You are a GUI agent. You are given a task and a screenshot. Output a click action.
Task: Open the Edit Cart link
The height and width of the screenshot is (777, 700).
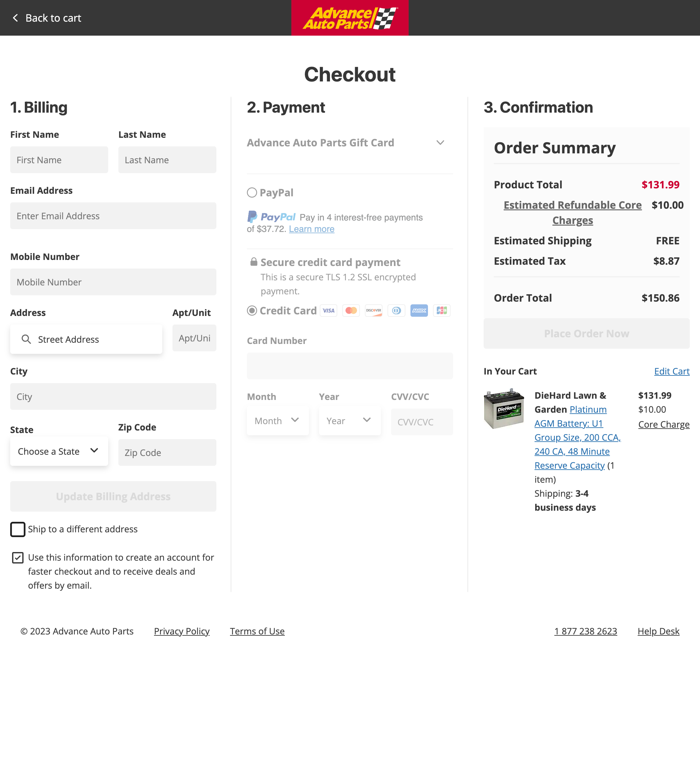pos(672,371)
